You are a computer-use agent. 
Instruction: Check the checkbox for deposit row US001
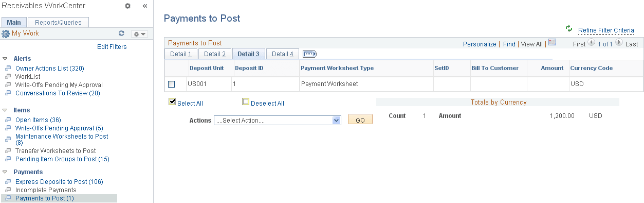click(172, 84)
